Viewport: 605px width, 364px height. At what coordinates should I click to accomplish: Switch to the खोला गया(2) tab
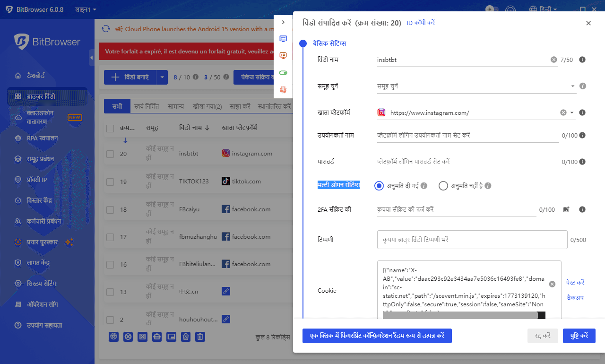click(x=207, y=106)
